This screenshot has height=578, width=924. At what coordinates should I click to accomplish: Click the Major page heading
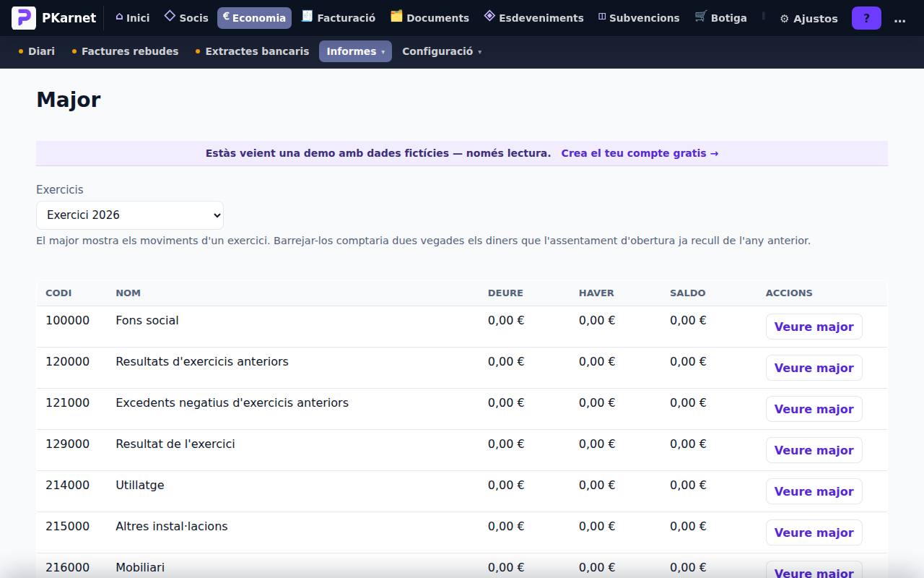pos(69,100)
